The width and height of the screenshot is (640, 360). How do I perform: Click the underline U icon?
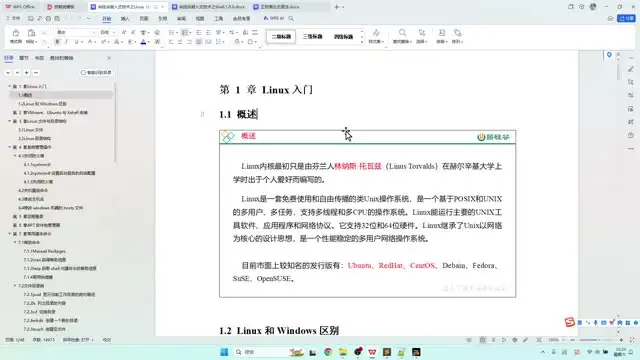tap(76, 42)
